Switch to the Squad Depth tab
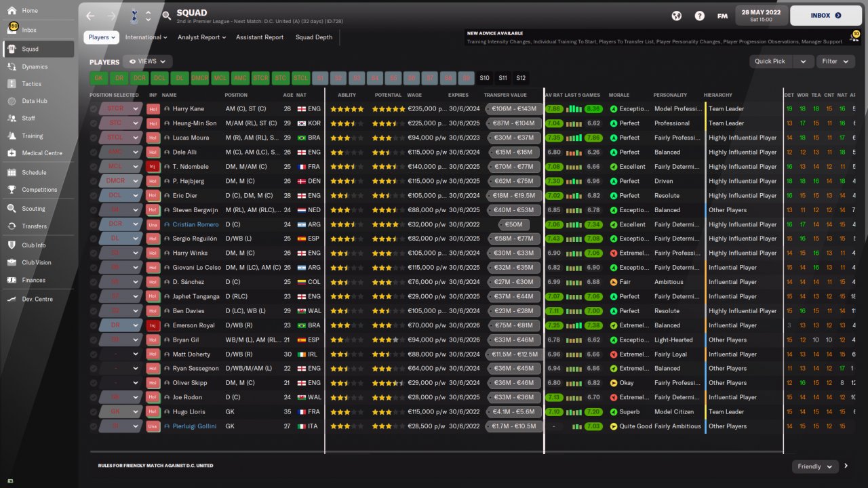 pyautogui.click(x=314, y=37)
